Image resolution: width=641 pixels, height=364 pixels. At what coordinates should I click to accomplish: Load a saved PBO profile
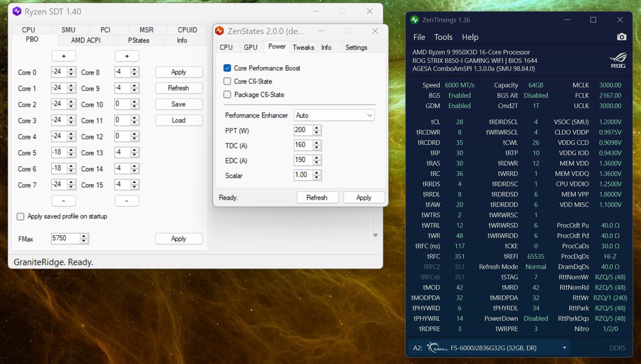click(179, 120)
